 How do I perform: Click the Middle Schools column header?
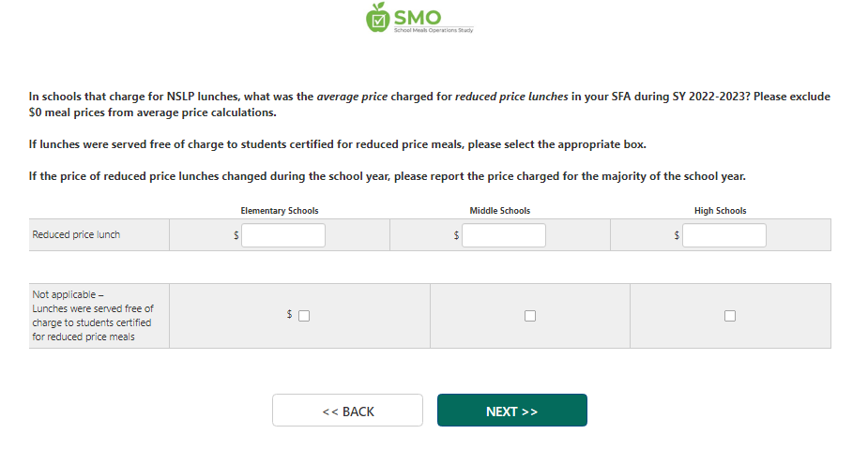point(500,211)
